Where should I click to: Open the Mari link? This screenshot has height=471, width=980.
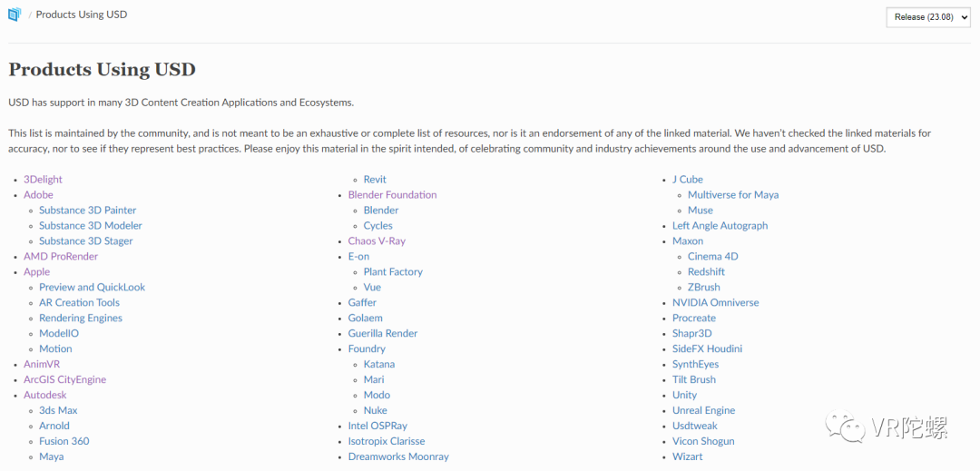[x=374, y=380]
